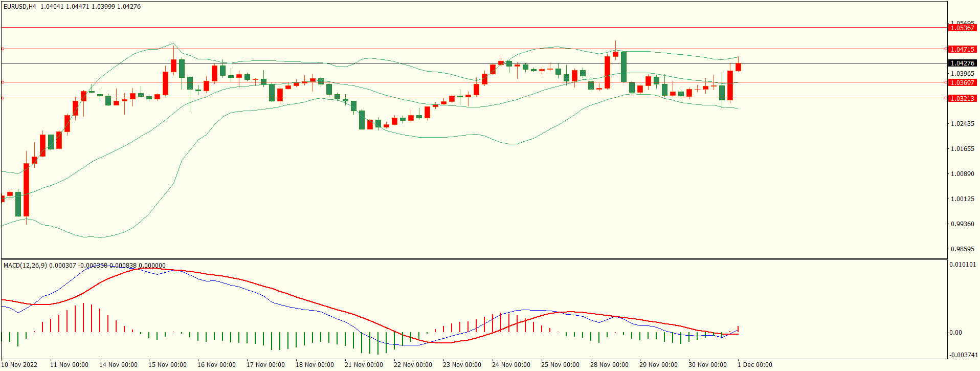Click the red 1.04715 price label
Viewport: 980px width, 371px height.
[x=962, y=50]
